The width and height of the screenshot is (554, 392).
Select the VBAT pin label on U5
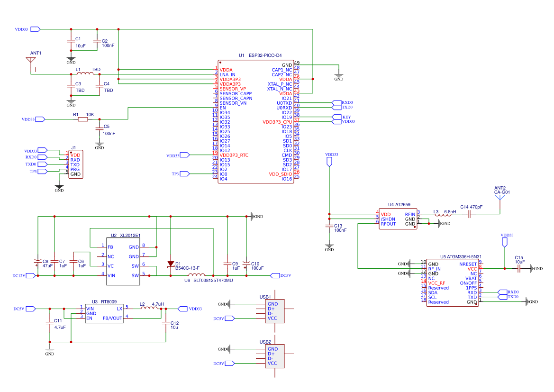(x=472, y=279)
